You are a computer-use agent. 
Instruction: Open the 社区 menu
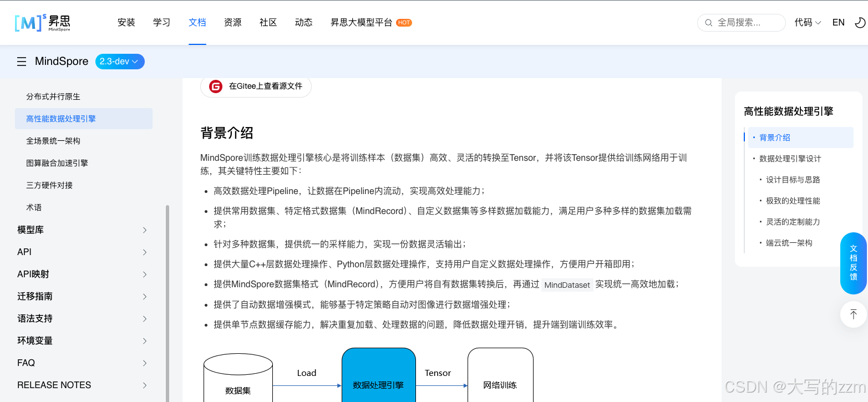pyautogui.click(x=268, y=23)
